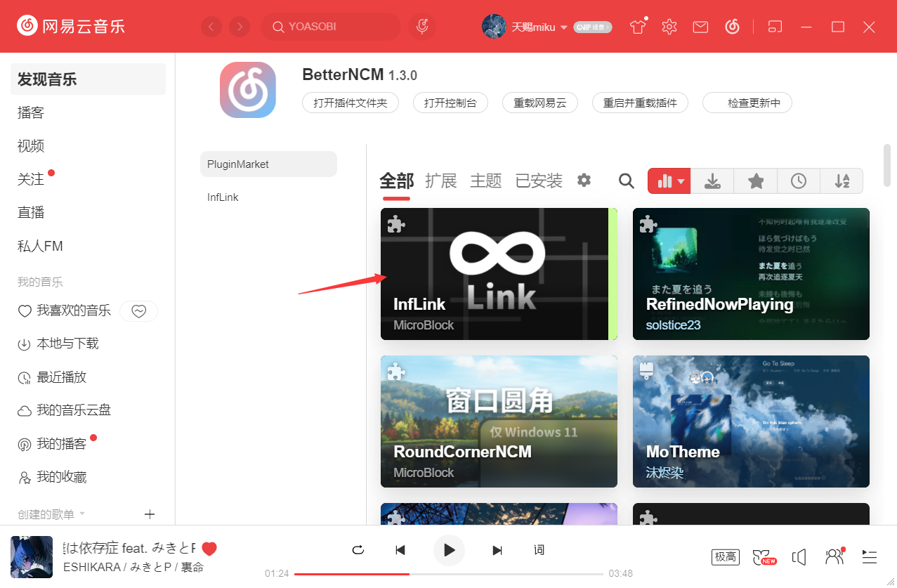Switch to the 主题 tab
The height and width of the screenshot is (588, 897).
tap(486, 181)
